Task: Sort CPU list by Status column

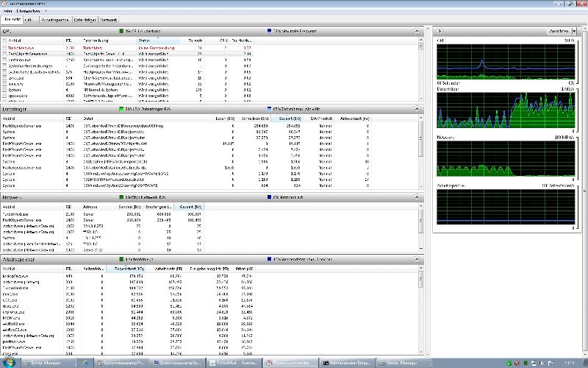Action: [159, 40]
